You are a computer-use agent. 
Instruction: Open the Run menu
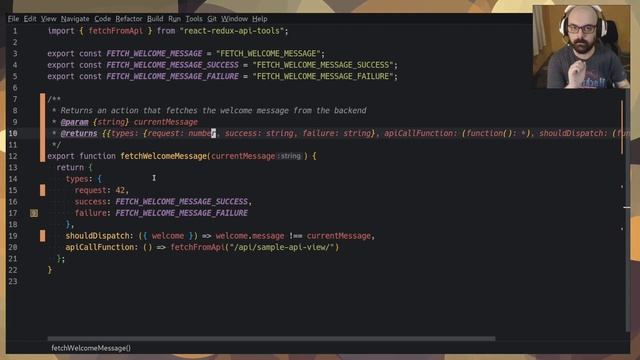[174, 19]
